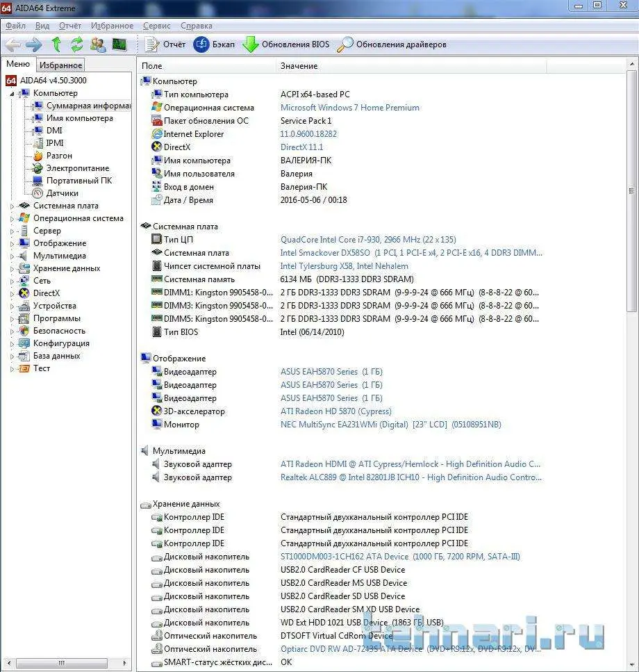
Task: Open QuadCore Intel Core i7-930 link
Action: point(368,240)
